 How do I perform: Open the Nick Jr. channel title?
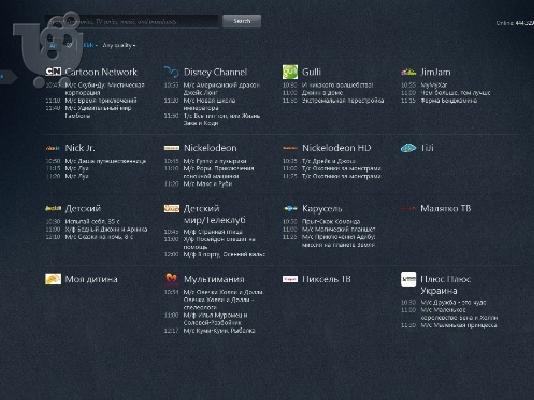click(x=80, y=148)
